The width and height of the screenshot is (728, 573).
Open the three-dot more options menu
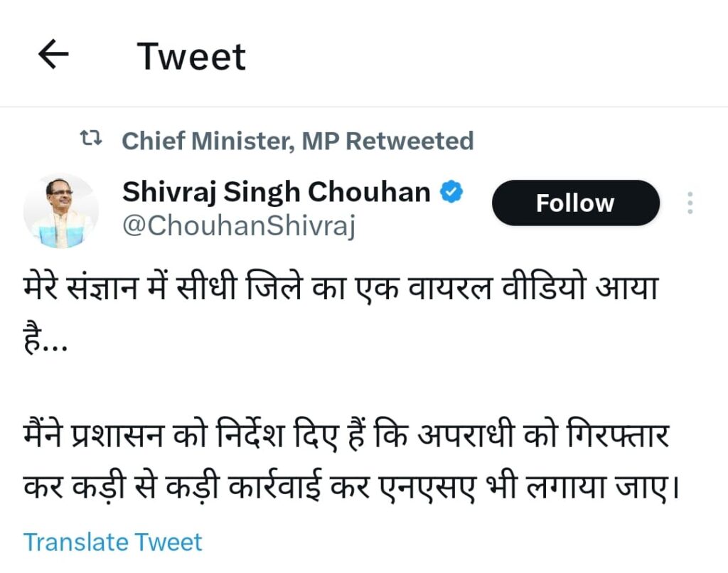(x=690, y=203)
